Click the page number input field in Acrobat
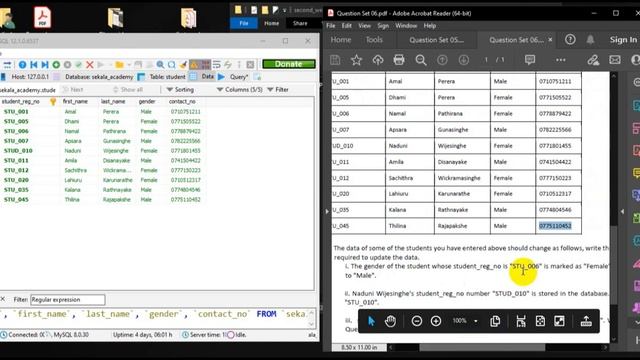The width and height of the screenshot is (640, 360). click(486, 60)
